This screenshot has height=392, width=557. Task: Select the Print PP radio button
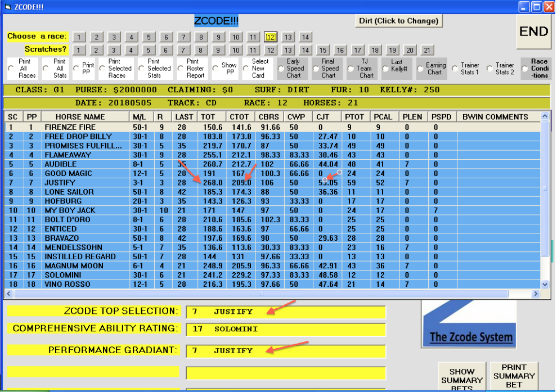76,69
